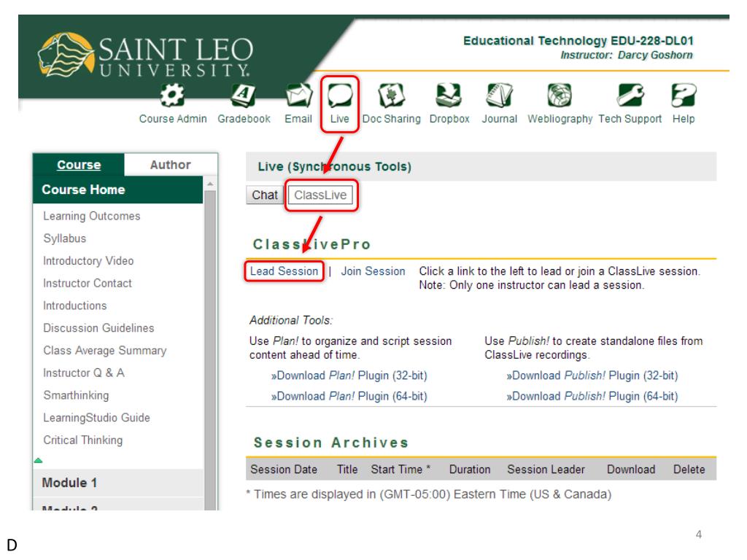Image resolution: width=747 pixels, height=560 pixels.
Task: Open the Gradebook icon
Action: coord(244,96)
